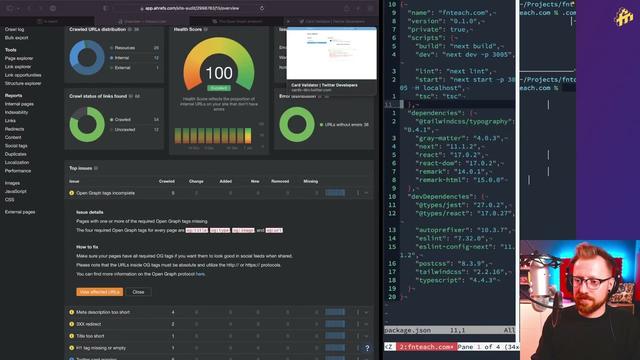640x360 pixels.
Task: Open Page explorer in the sidebar
Action: [19, 58]
